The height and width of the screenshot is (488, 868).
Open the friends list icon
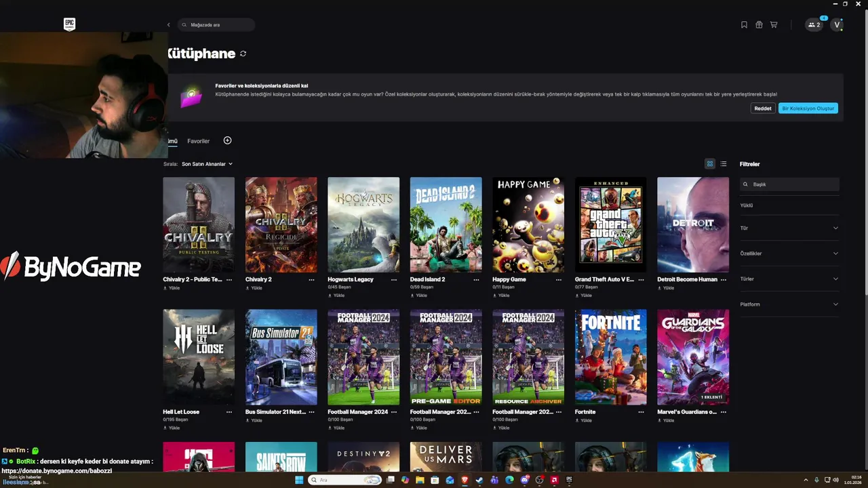tap(814, 25)
